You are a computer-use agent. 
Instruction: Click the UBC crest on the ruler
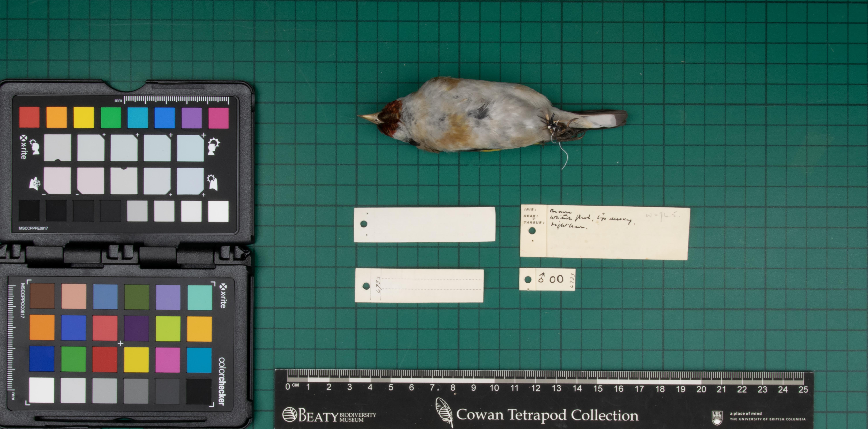click(x=717, y=418)
